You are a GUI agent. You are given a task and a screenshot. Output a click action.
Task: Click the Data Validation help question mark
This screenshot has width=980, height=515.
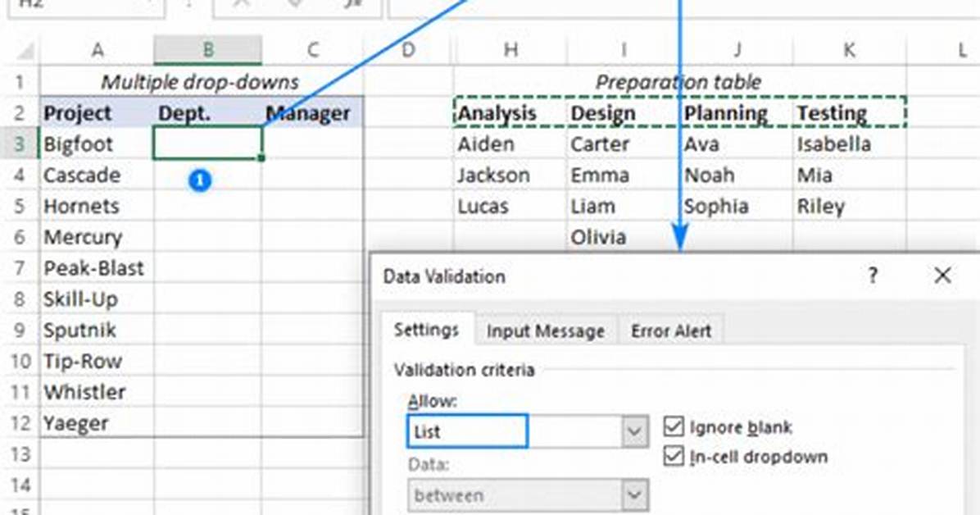point(873,276)
